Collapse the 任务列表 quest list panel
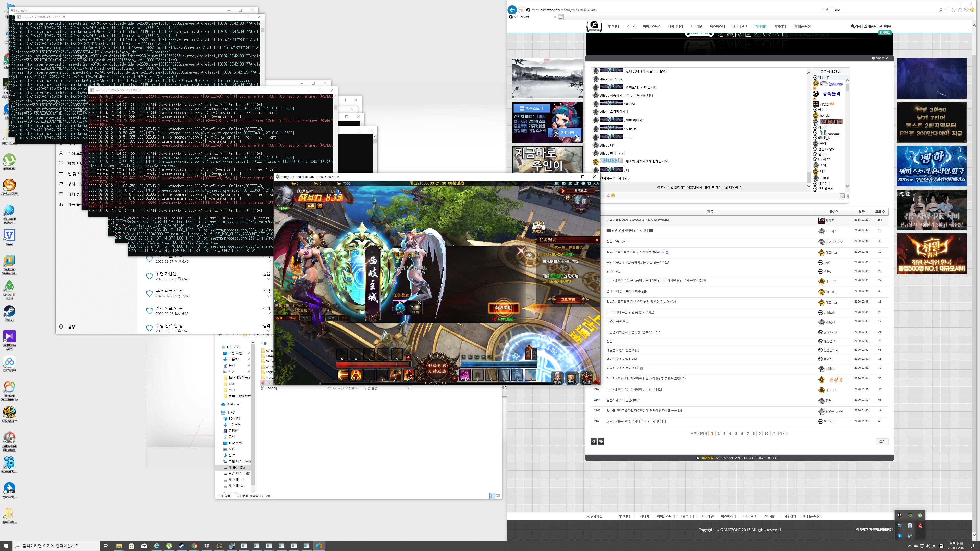Image resolution: width=980 pixels, height=551 pixels. pyautogui.click(x=596, y=240)
